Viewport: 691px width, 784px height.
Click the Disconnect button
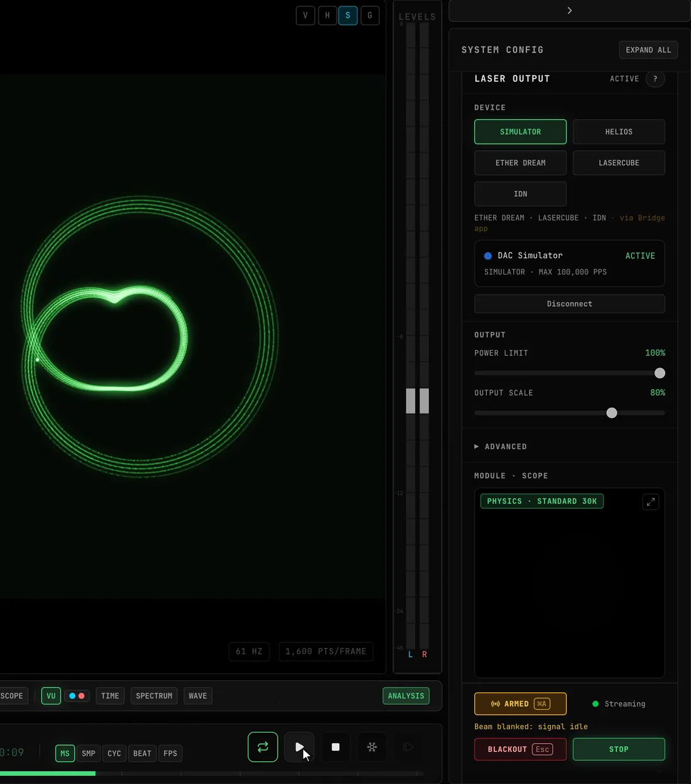(569, 304)
